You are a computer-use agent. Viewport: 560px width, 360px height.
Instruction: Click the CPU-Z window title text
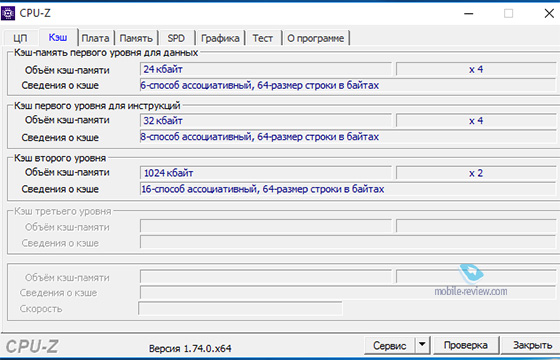pyautogui.click(x=35, y=13)
